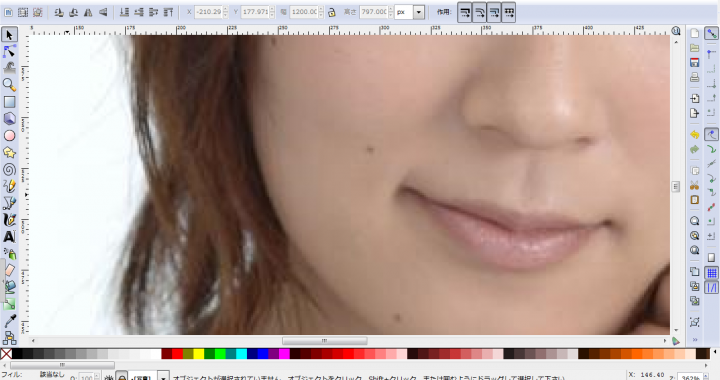This screenshot has height=380, width=720.
Task: Click the X coordinate input field
Action: 208,12
